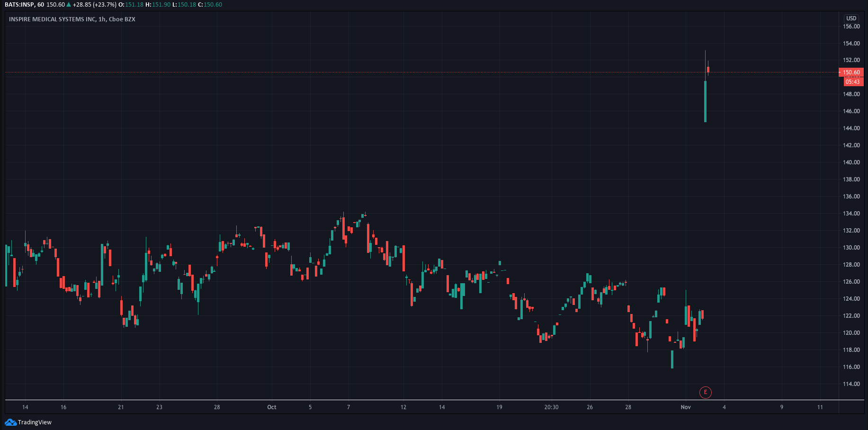Click the +28.85 (+23.7%) change value
868x430 pixels.
94,5
